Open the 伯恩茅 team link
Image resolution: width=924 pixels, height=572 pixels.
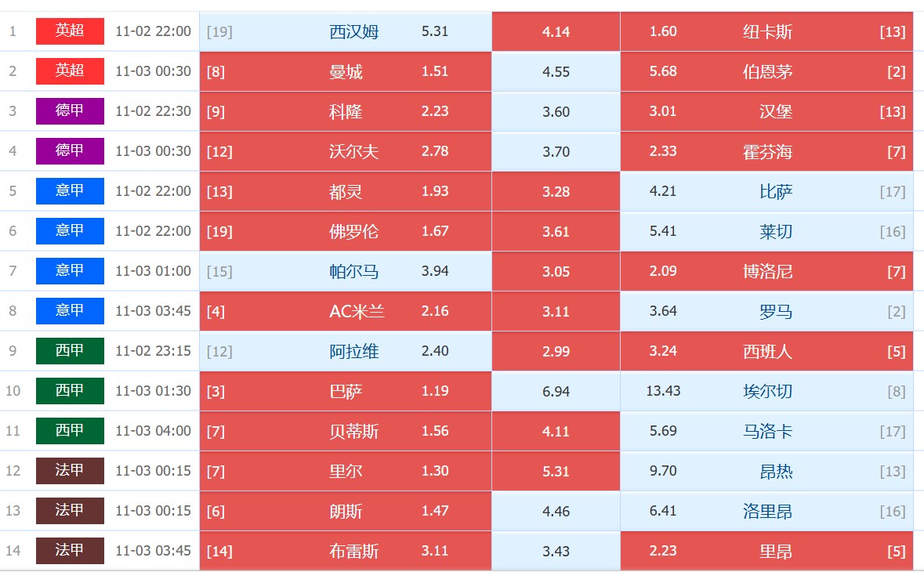(x=767, y=72)
